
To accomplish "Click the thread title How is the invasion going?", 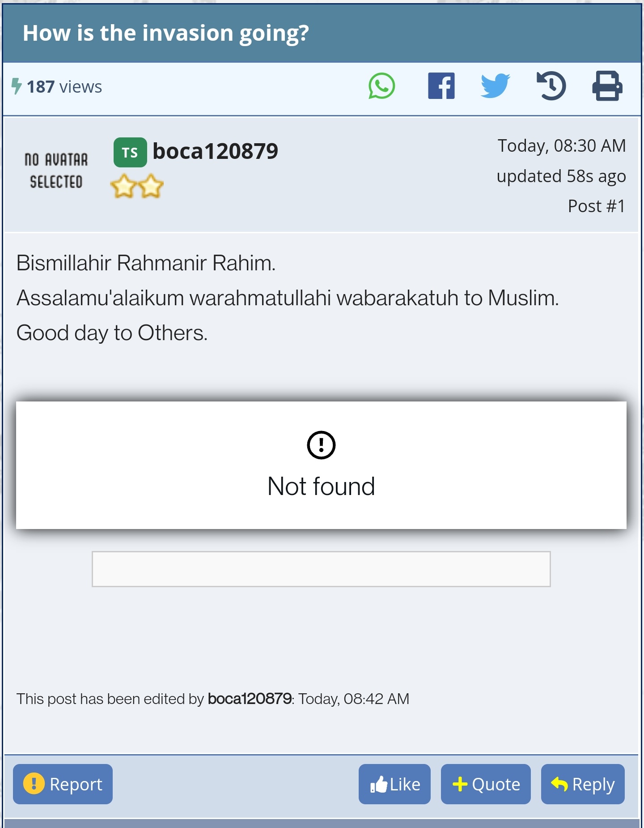I will pyautogui.click(x=166, y=33).
